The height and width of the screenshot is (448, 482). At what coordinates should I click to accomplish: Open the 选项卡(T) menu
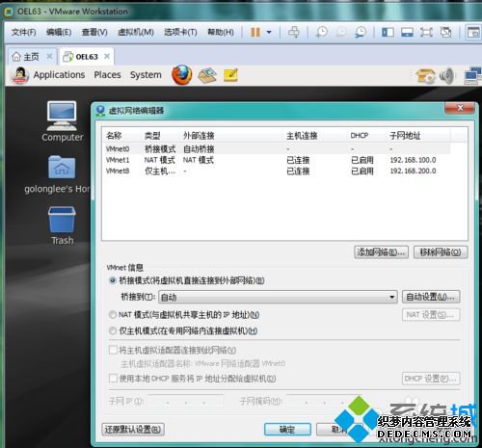[180, 32]
